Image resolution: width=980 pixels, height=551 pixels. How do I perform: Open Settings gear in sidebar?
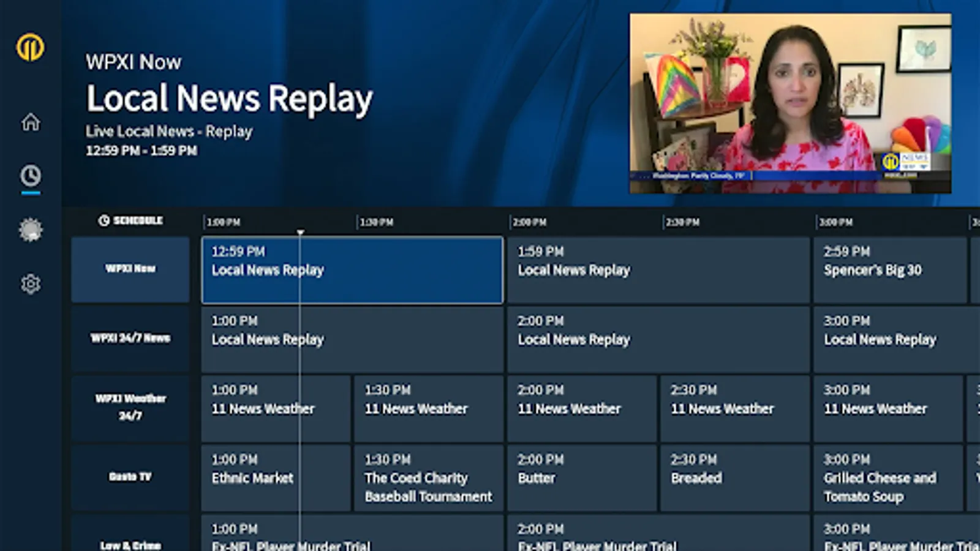click(31, 284)
